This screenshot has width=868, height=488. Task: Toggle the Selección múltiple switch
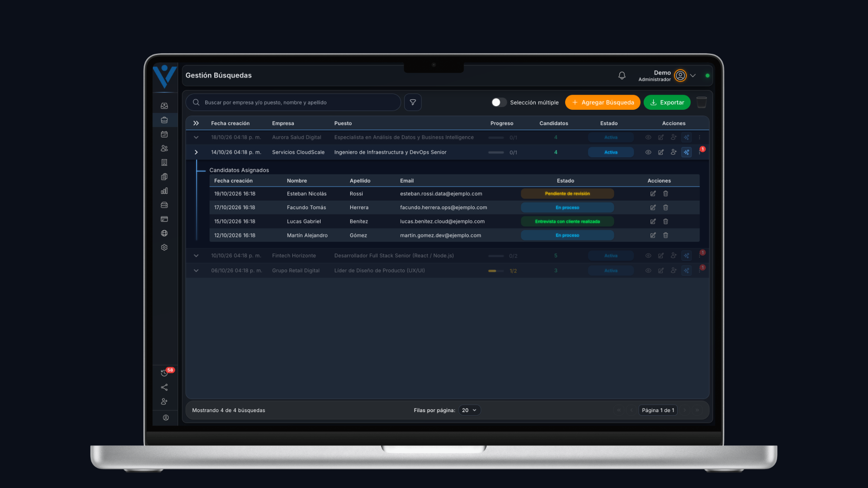pyautogui.click(x=499, y=103)
